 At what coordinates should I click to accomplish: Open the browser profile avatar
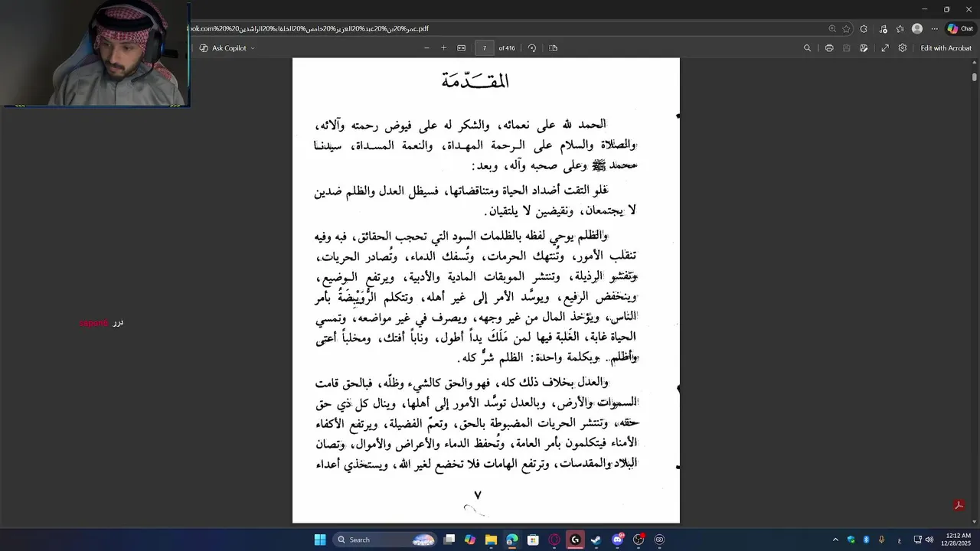917,29
